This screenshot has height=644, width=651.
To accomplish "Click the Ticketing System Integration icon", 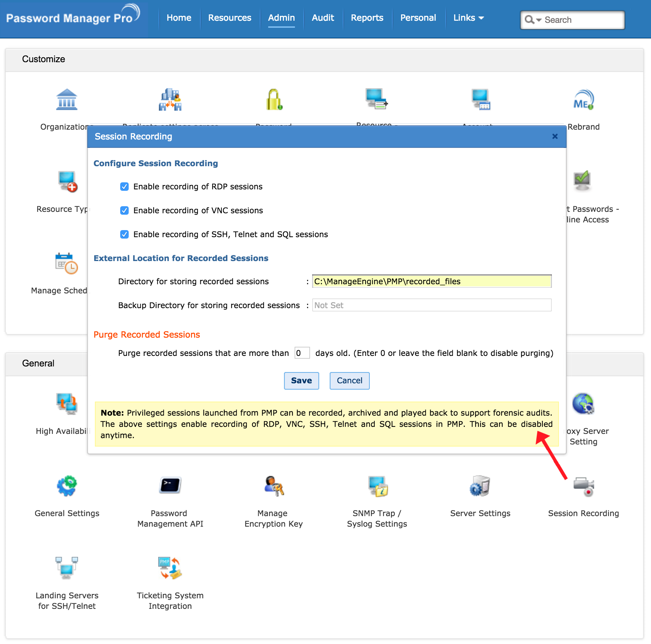I will (170, 568).
